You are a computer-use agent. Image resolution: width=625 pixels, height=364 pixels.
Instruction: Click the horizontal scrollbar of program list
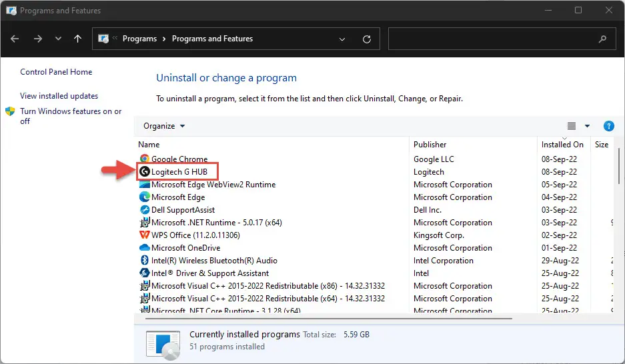pos(328,319)
